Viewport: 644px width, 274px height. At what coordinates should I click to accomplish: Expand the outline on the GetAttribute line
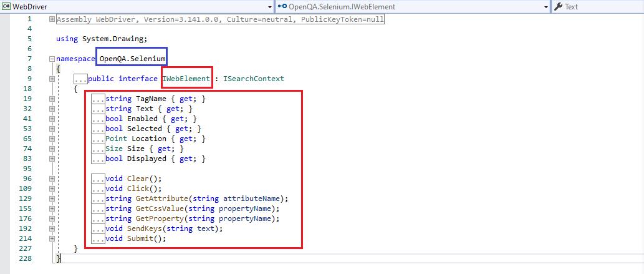[x=52, y=198]
